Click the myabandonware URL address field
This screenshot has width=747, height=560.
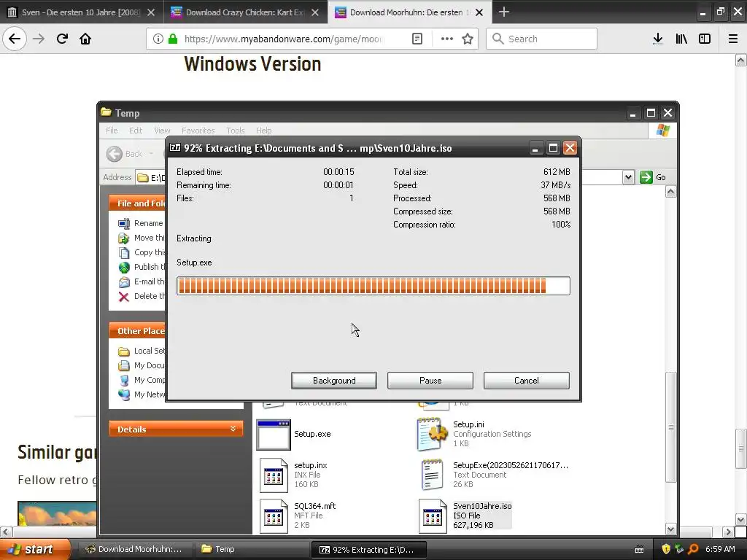pos(284,39)
